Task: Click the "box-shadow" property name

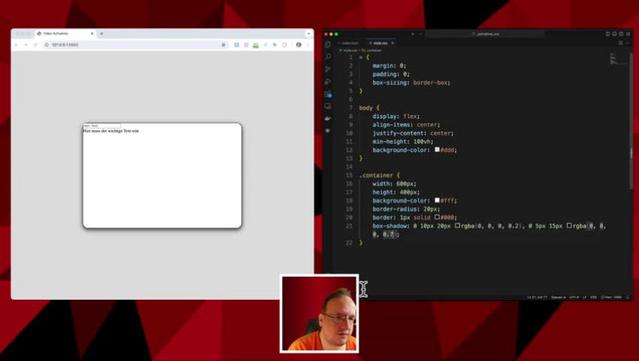Action: [x=389, y=226]
